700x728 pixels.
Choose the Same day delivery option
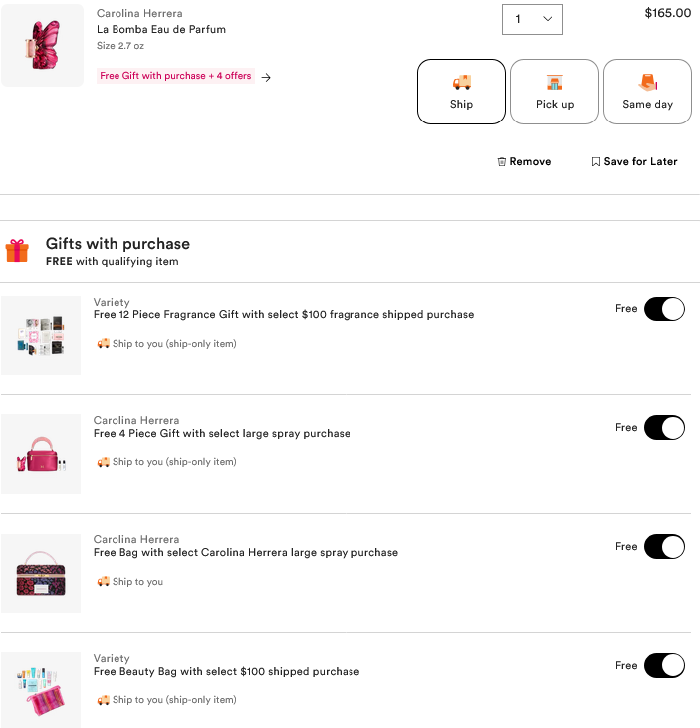647,92
